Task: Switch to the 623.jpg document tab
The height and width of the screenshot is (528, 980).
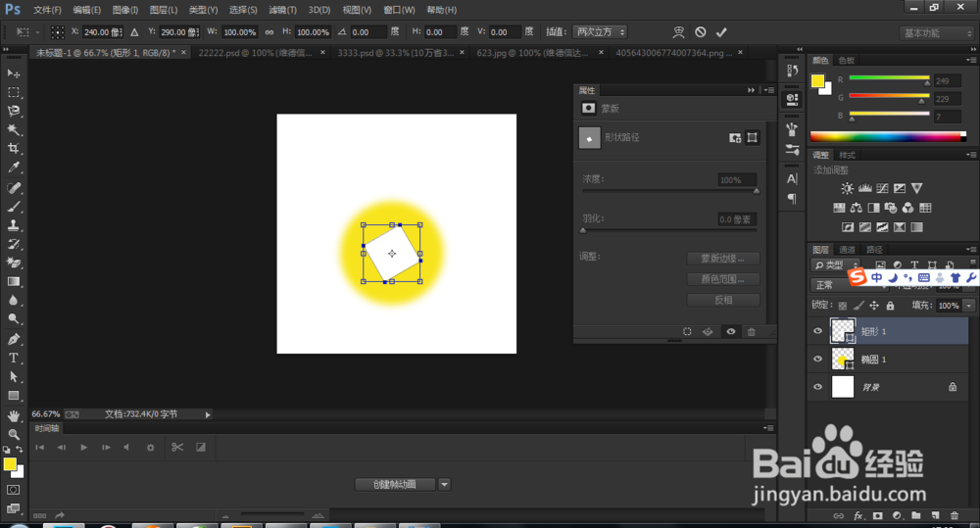Action: tap(532, 53)
